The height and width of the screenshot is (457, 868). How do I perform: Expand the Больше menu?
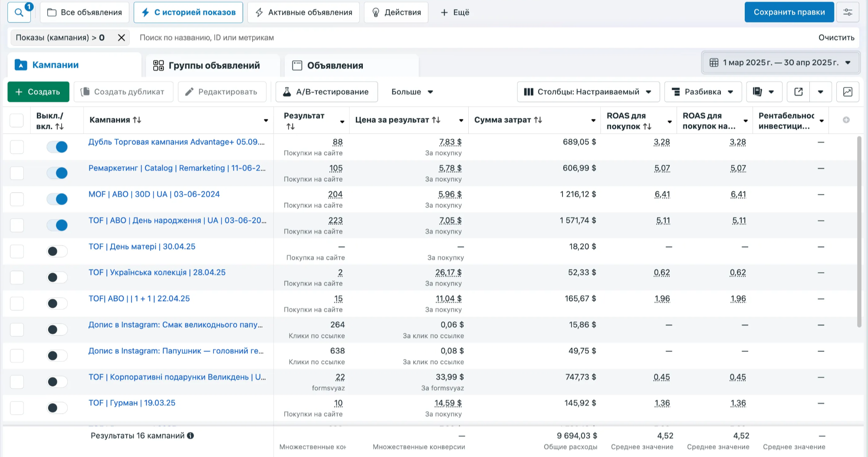tap(412, 92)
